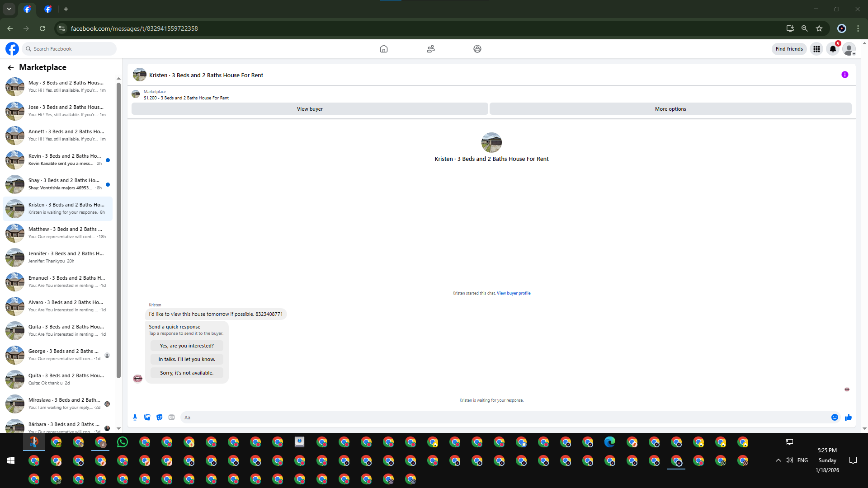Expand the account profile menu
Viewport: 868px width, 488px height.
[x=849, y=49]
